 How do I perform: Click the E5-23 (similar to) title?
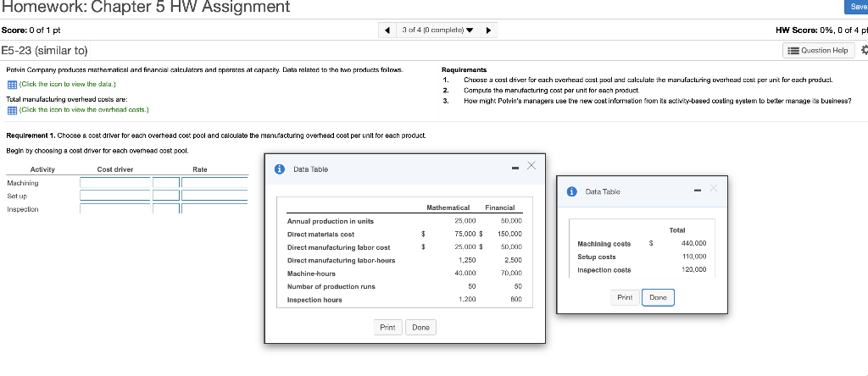point(44,50)
